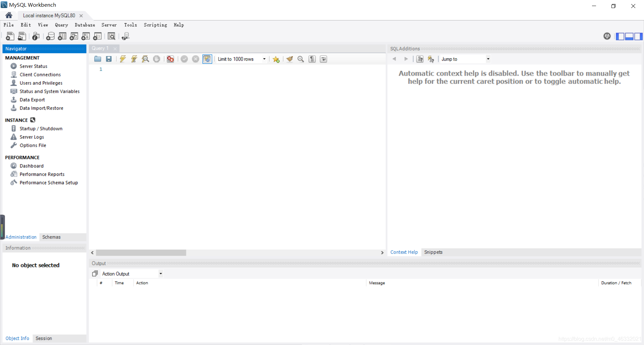Stop the running query hand icon
The width and height of the screenshot is (644, 345).
(157, 59)
